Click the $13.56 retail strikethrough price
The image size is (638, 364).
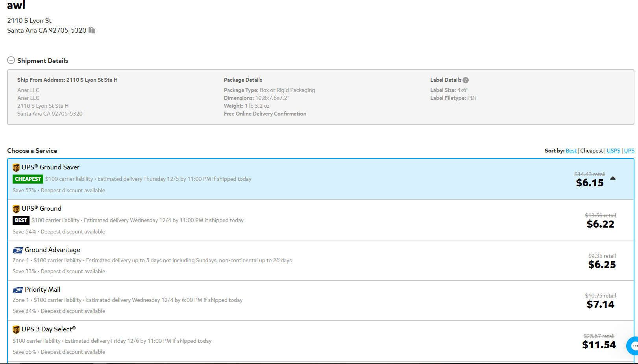point(600,215)
